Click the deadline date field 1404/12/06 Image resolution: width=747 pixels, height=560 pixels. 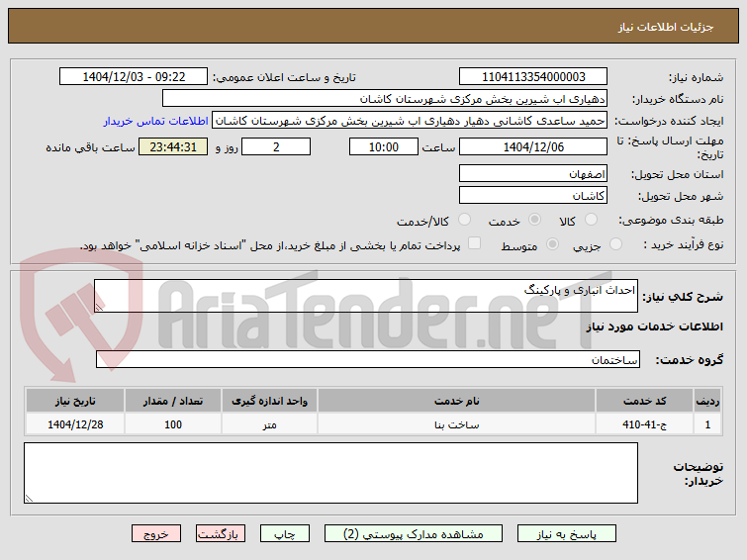pyautogui.click(x=533, y=146)
